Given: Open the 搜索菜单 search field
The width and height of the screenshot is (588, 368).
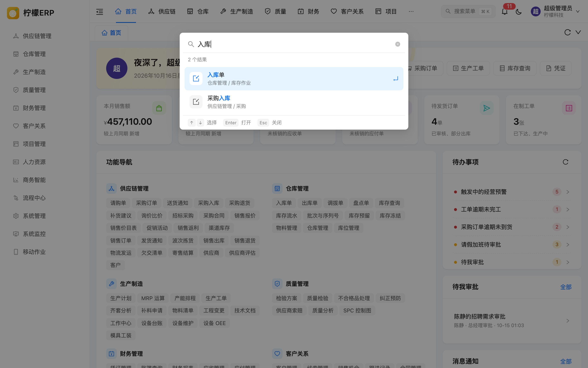Looking at the screenshot, I should pyautogui.click(x=468, y=11).
